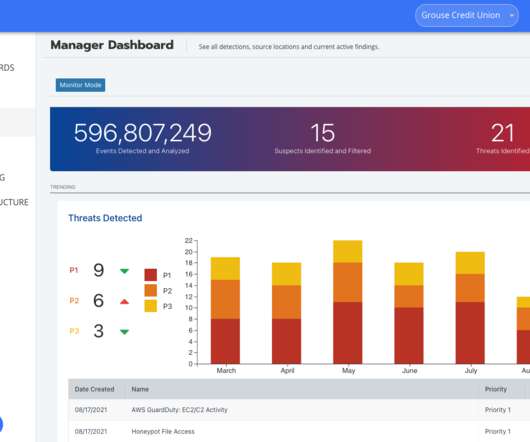Click the 15 suspects identified counter
Image resolution: width=530 pixels, height=442 pixels.
pos(323,133)
